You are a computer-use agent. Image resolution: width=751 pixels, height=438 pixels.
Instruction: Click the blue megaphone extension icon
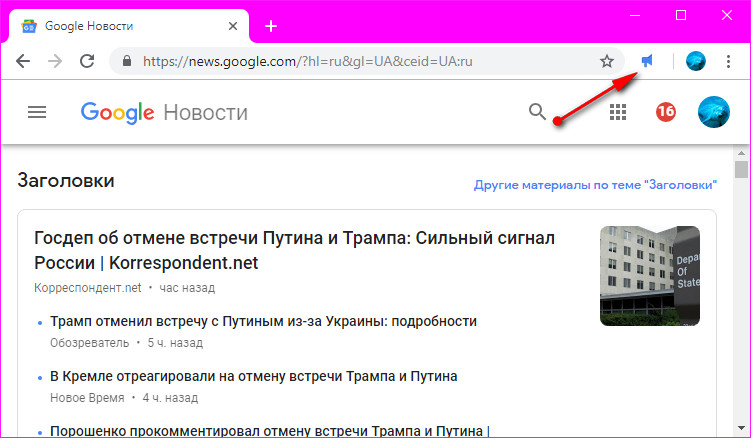(x=647, y=61)
